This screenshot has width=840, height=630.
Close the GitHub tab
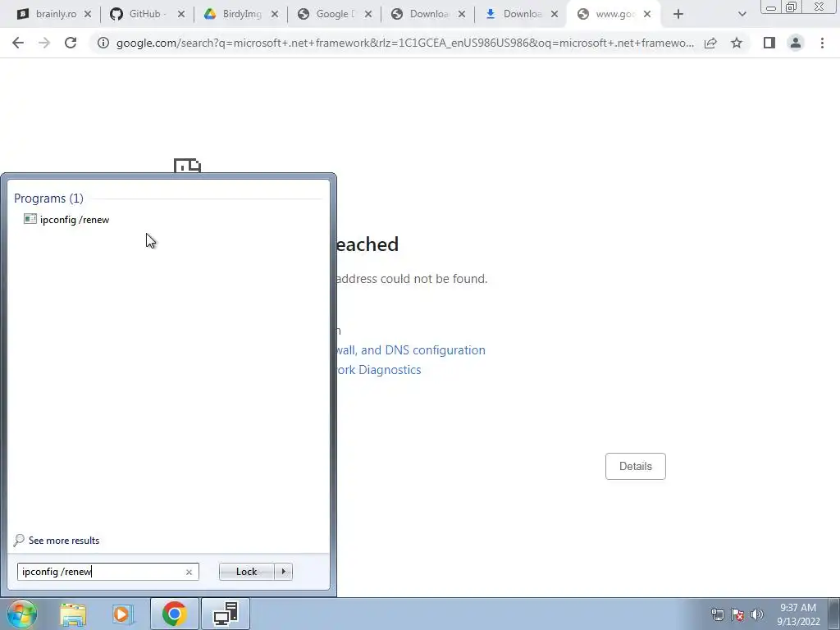coord(181,15)
